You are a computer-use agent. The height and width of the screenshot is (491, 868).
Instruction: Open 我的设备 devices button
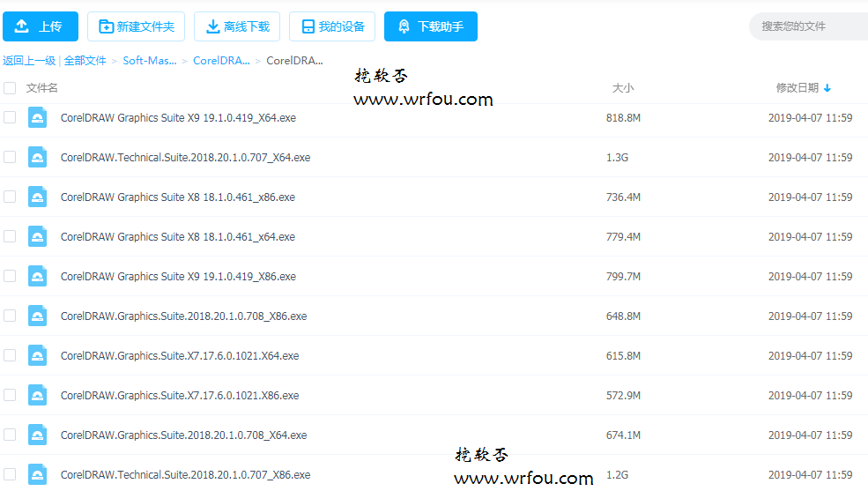pyautogui.click(x=332, y=26)
